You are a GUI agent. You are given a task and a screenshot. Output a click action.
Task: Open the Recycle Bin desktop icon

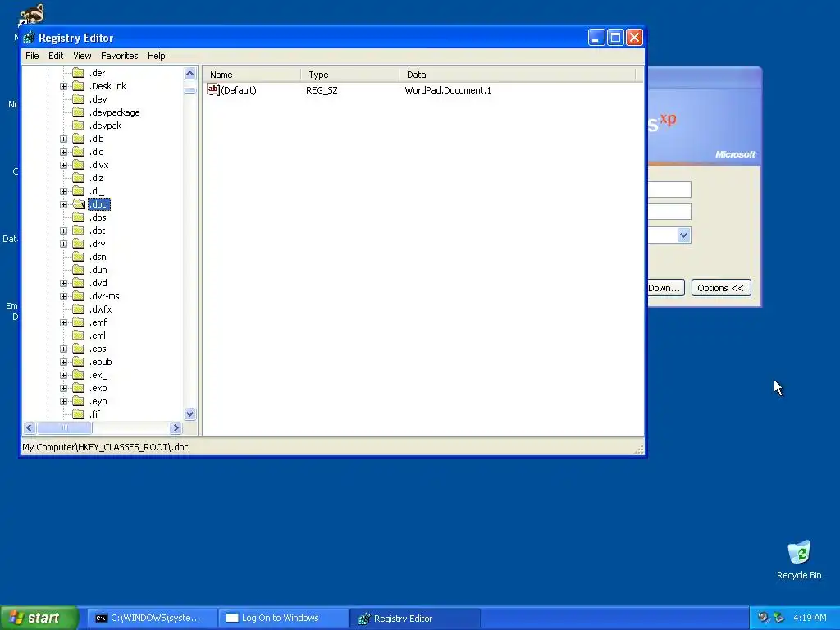(799, 552)
